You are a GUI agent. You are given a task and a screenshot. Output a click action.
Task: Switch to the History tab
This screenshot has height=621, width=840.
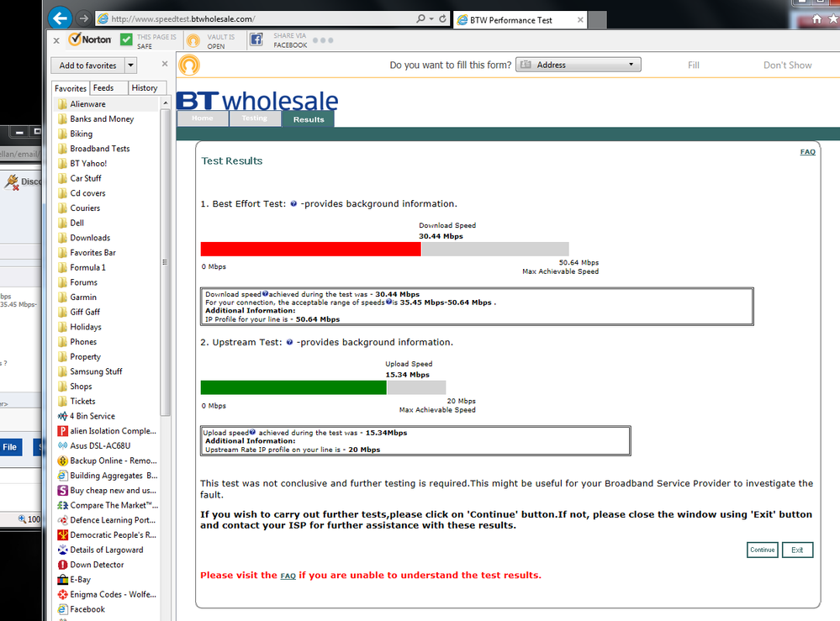(145, 87)
